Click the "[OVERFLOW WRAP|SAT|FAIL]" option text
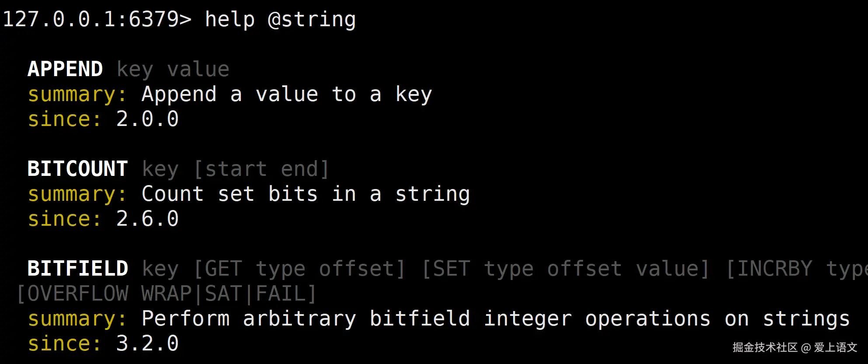Viewport: 868px width, 364px height. pyautogui.click(x=166, y=294)
